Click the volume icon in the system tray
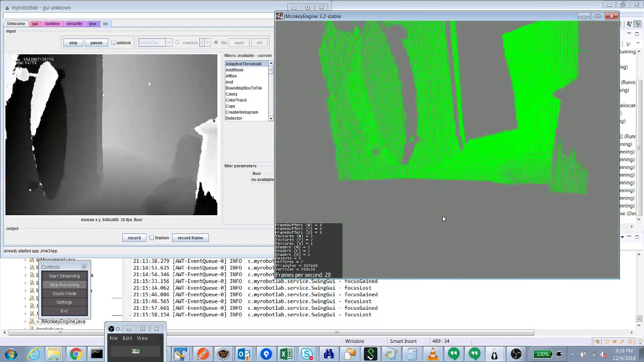Image resolution: width=644 pixels, height=362 pixels. point(603,354)
